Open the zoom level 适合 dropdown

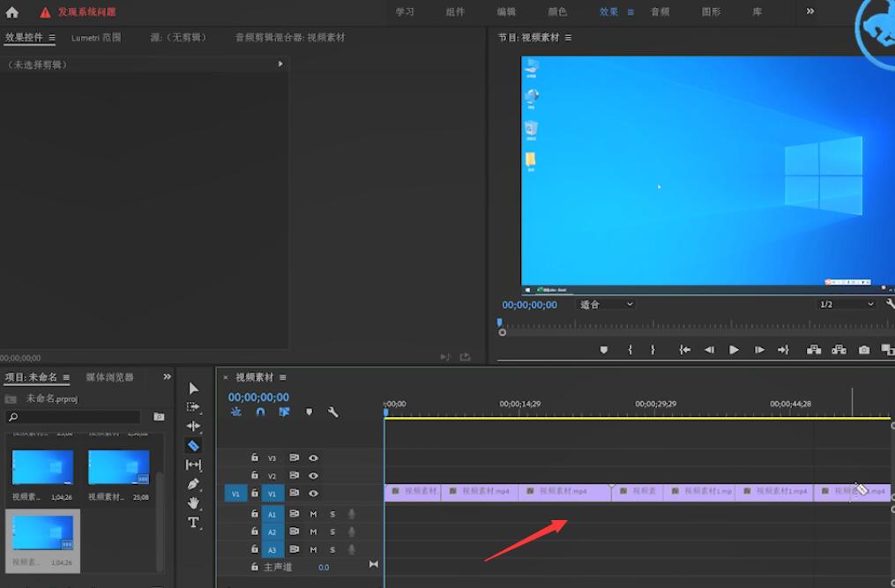point(605,304)
